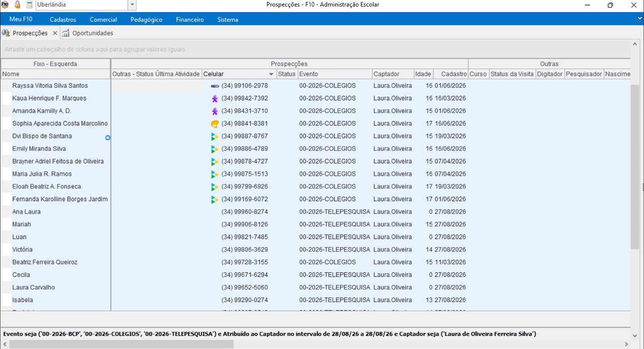Click carrier icon beside (34) 99875-1513
Image resolution: width=644 pixels, height=349 pixels.
coord(215,174)
